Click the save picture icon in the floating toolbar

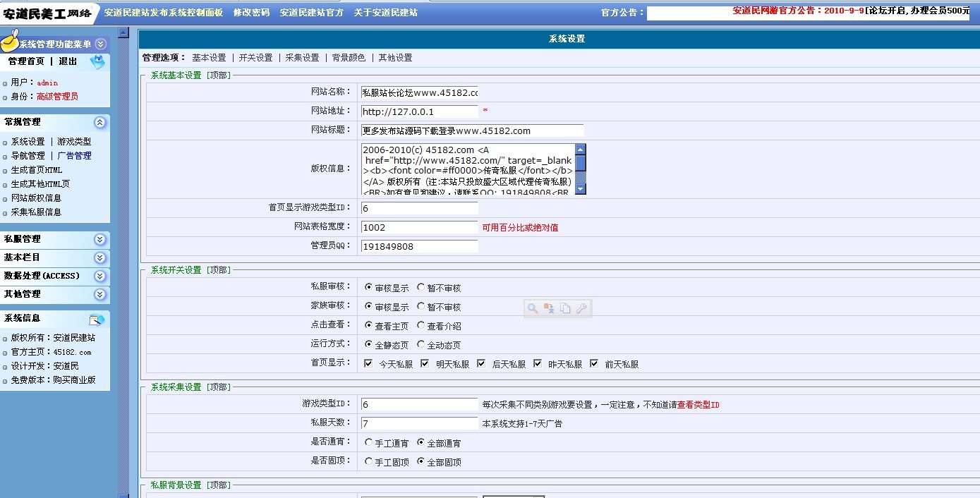click(x=547, y=308)
